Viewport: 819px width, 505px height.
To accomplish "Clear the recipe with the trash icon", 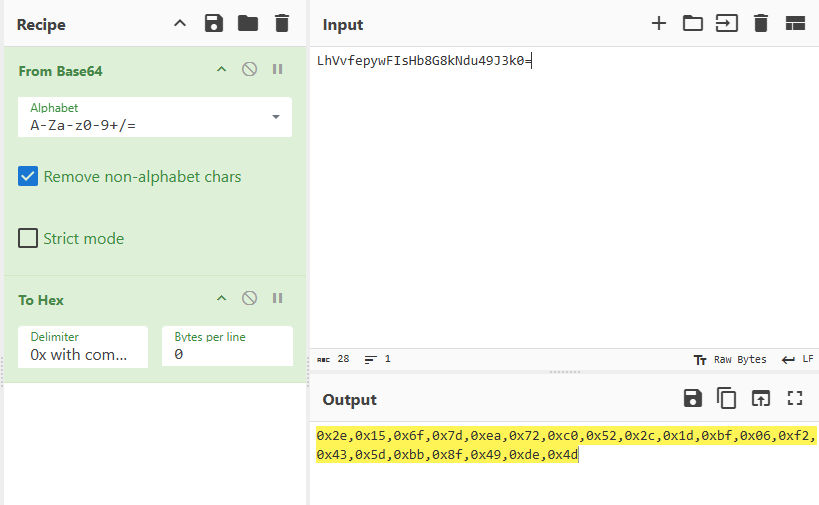I will [x=282, y=24].
